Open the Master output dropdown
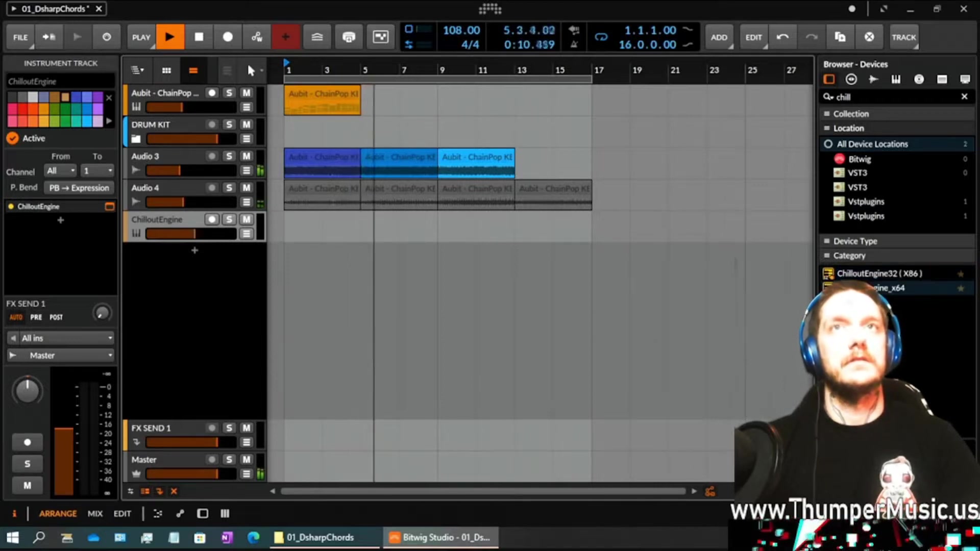Screen dimensions: 980x551 pyautogui.click(x=61, y=355)
